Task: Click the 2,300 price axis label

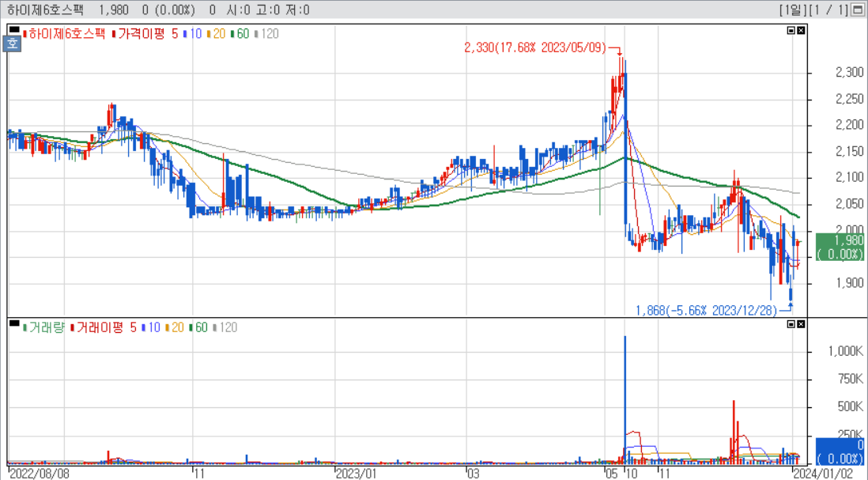Action: click(849, 73)
